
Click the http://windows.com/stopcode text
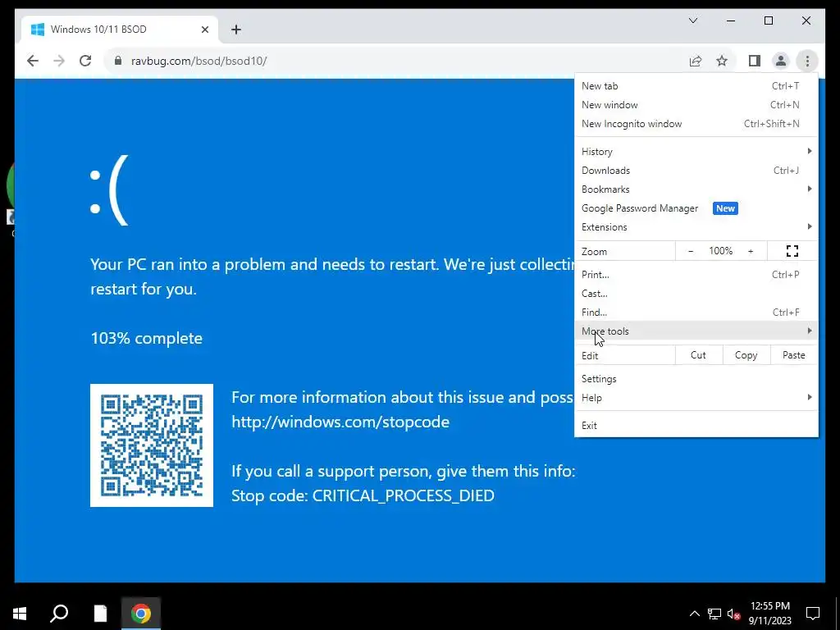pos(340,422)
